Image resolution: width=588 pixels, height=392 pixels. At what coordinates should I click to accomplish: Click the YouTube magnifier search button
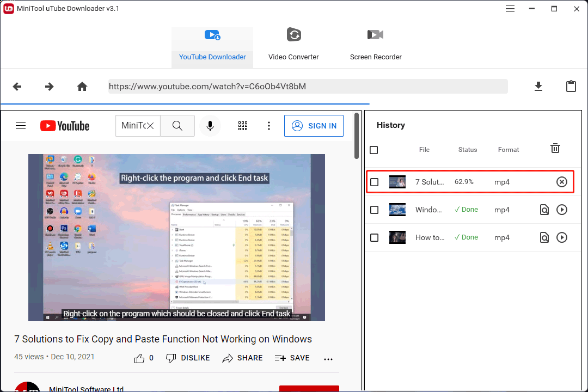click(177, 126)
